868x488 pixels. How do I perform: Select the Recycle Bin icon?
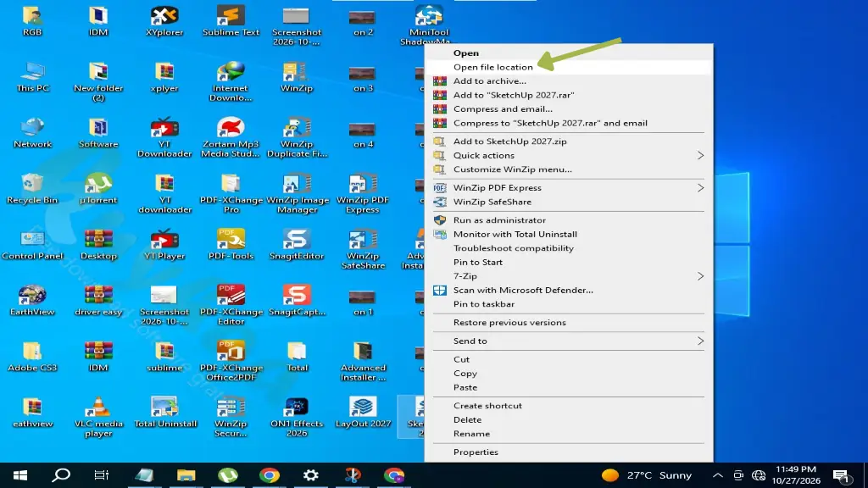tap(32, 189)
